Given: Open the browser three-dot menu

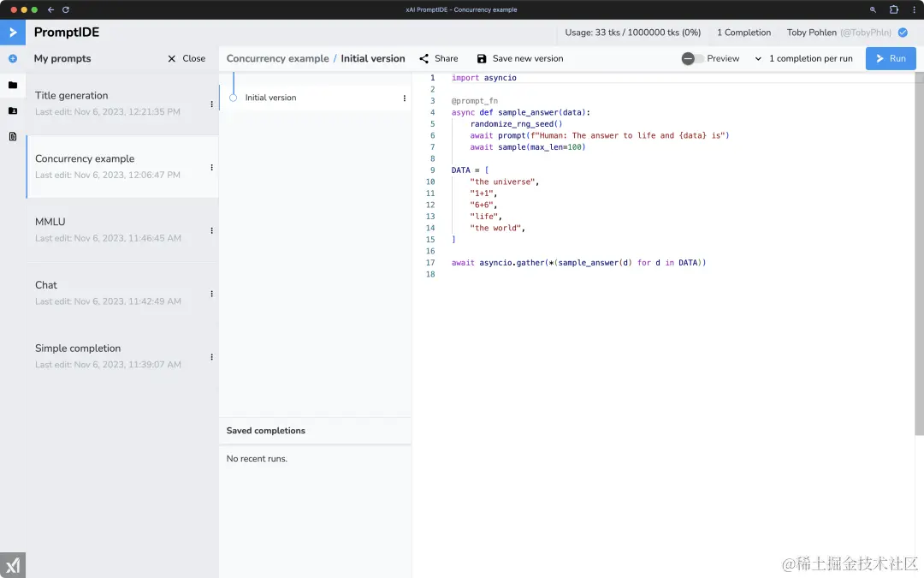Looking at the screenshot, I should tap(914, 9).
